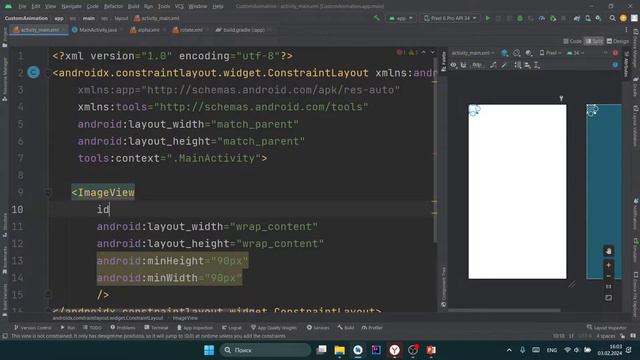Screen dimensions: 640x360
Task: Open the API 34 version dropdown
Action: pyautogui.click(x=576, y=53)
